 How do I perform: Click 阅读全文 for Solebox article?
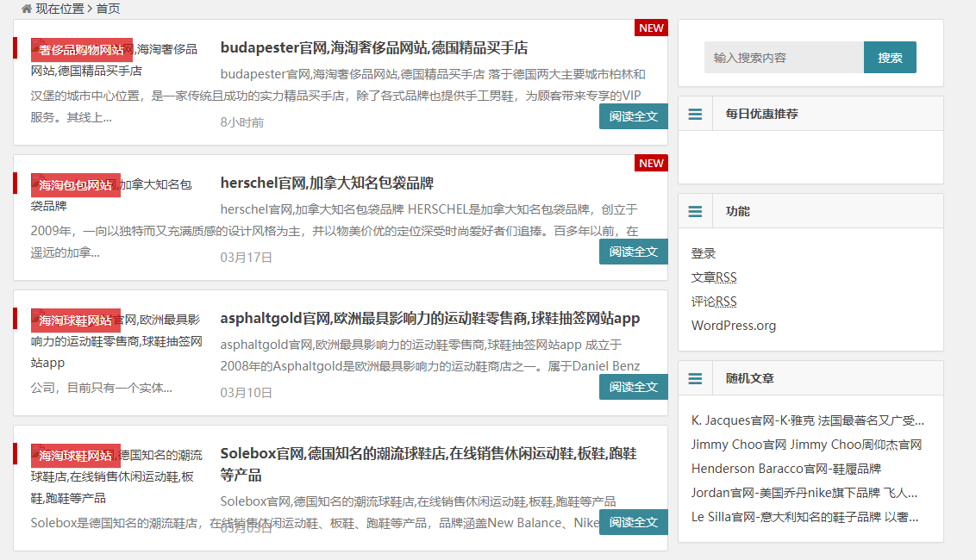tap(633, 522)
